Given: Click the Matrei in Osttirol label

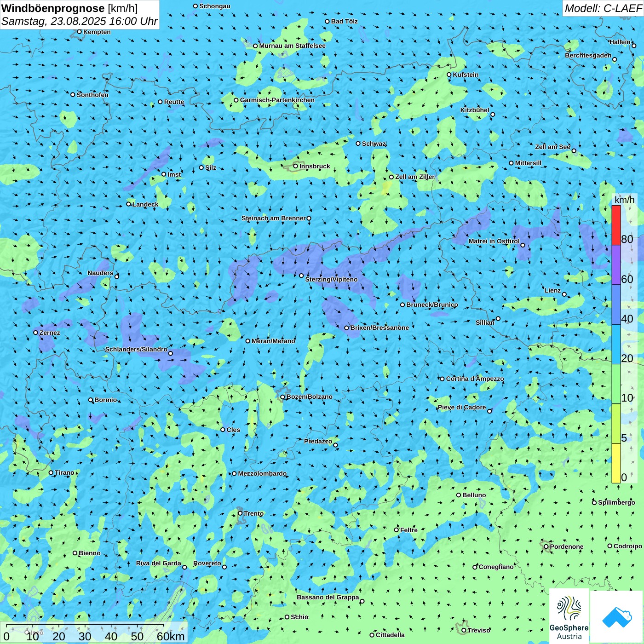Looking at the screenshot, I should (494, 241).
